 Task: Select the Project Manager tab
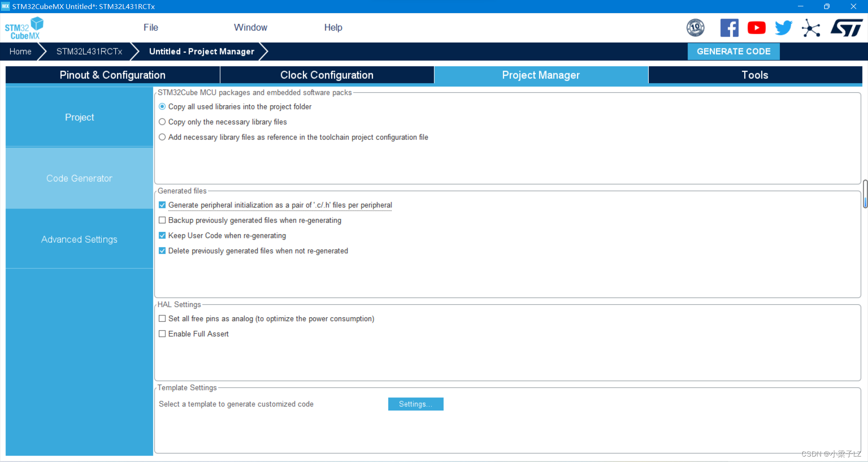point(541,75)
